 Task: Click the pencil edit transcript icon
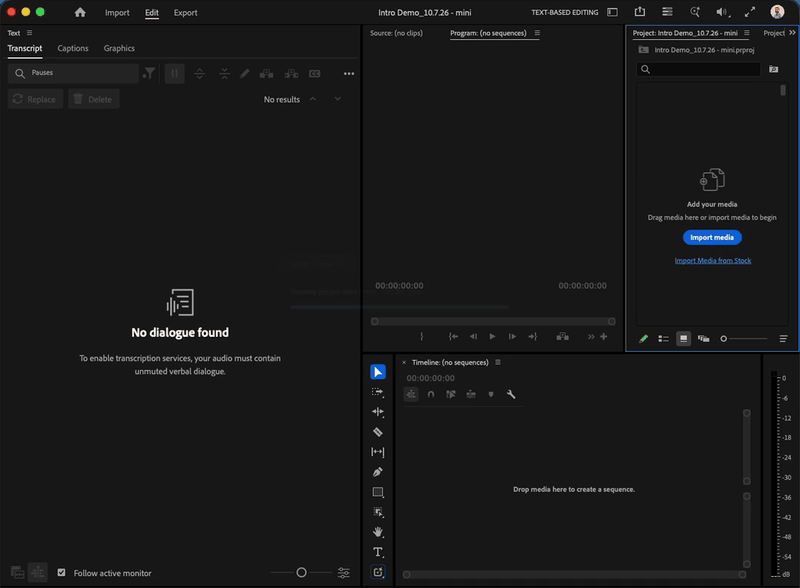pos(244,74)
